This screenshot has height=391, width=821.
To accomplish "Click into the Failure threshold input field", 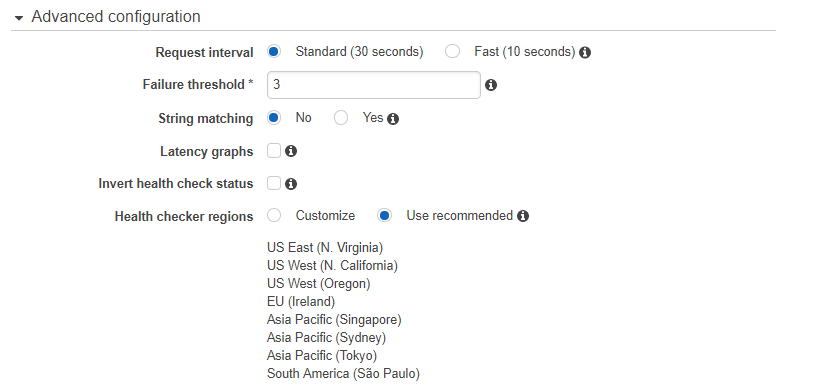I will [x=374, y=85].
